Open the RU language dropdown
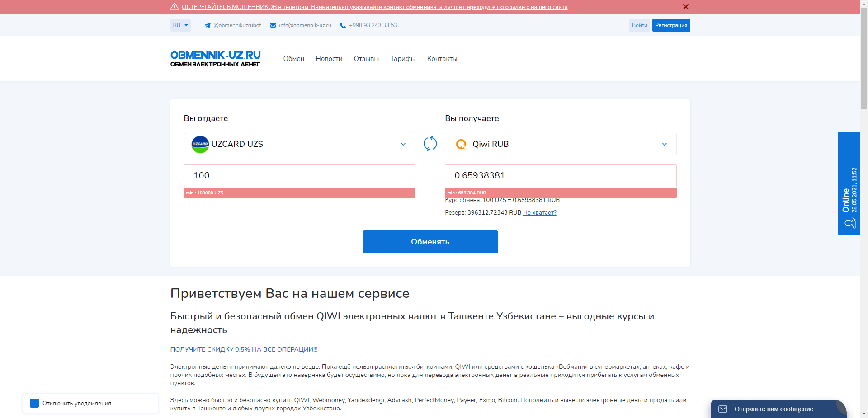The image size is (868, 418). pyautogui.click(x=180, y=25)
